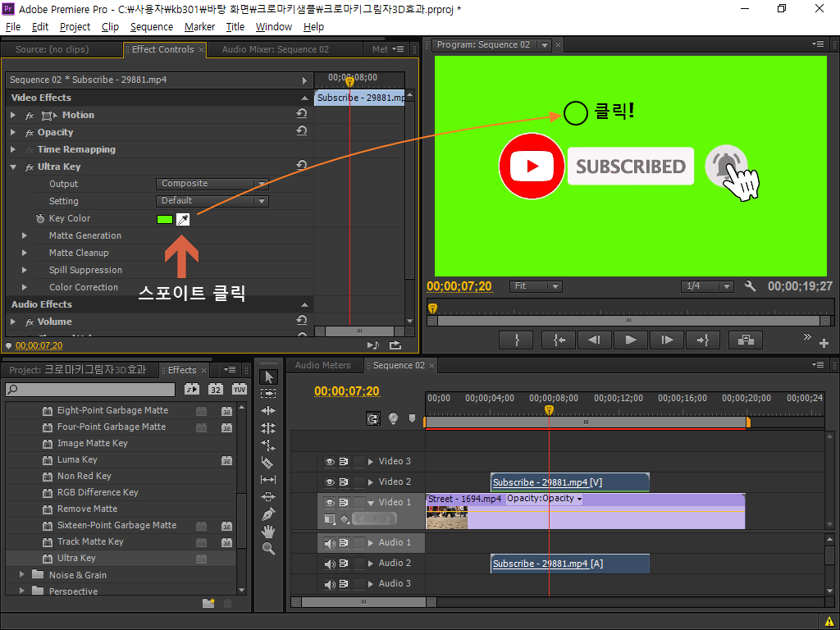840x630 pixels.
Task: Click the Export Frame camera button
Action: pos(746,340)
